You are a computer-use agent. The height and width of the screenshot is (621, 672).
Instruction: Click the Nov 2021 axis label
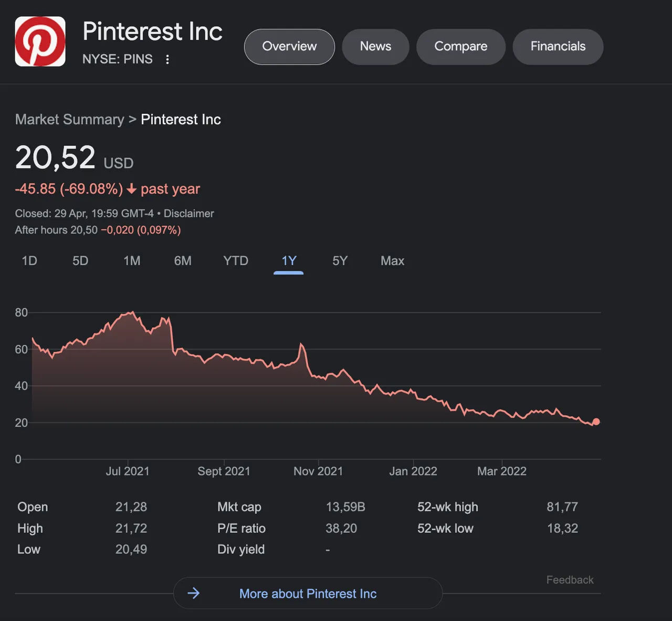[318, 471]
